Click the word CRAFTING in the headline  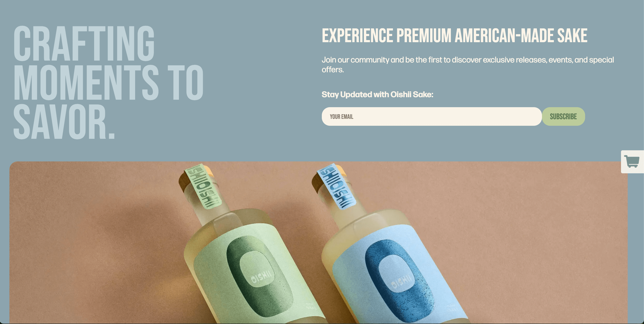click(x=84, y=43)
